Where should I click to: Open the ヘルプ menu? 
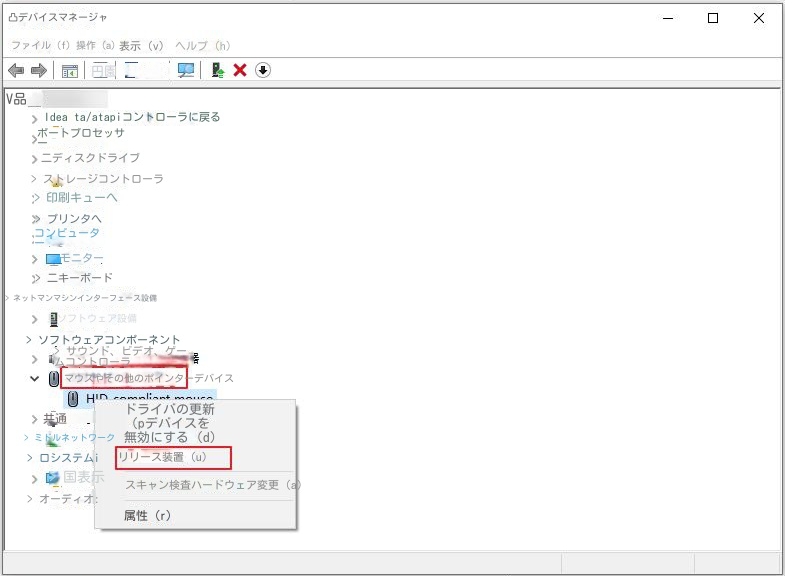click(202, 46)
